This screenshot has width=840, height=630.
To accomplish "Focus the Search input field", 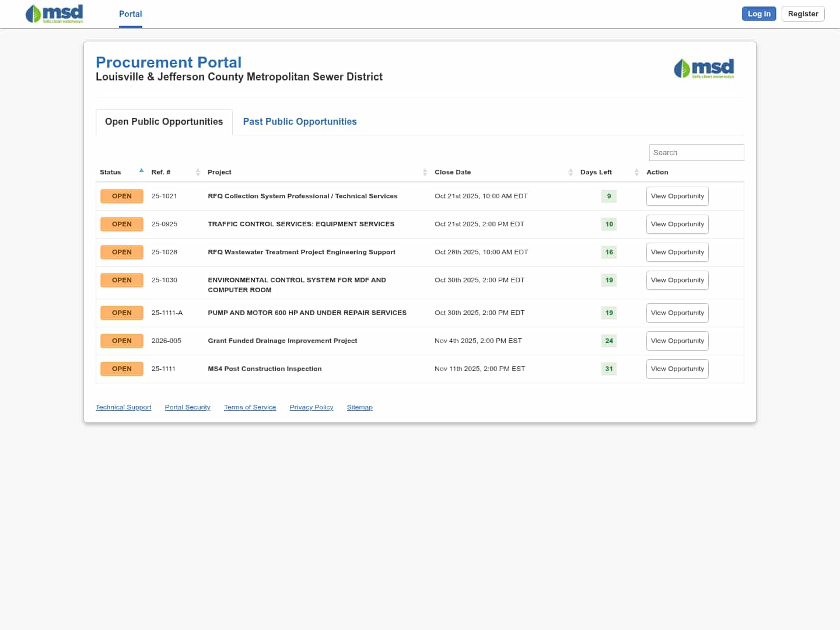I will (x=696, y=153).
